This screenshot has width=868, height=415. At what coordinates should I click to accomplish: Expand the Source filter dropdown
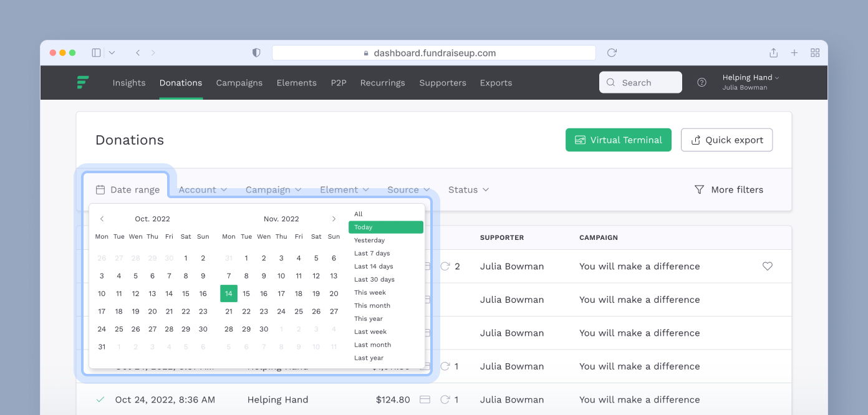[x=408, y=189]
